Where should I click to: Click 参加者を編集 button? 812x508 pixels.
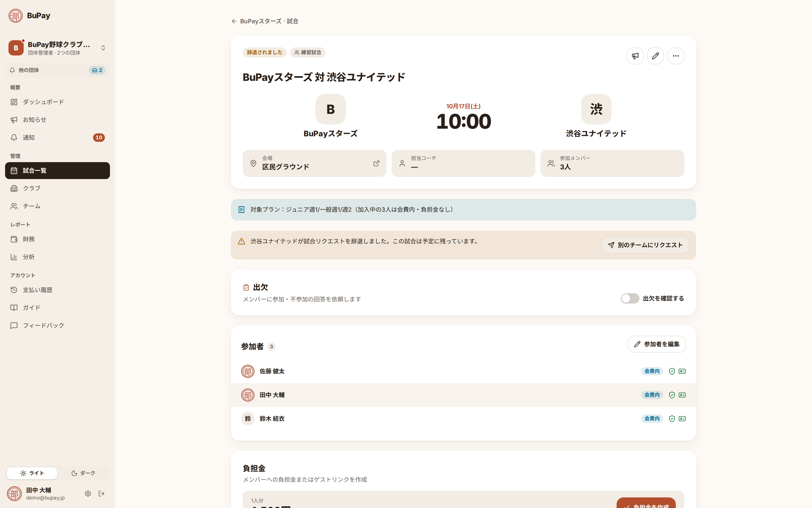coord(656,344)
